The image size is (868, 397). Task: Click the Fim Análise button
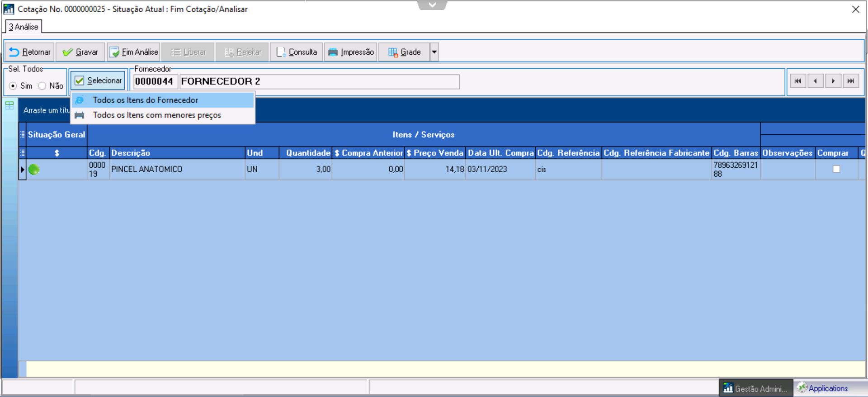(x=134, y=52)
